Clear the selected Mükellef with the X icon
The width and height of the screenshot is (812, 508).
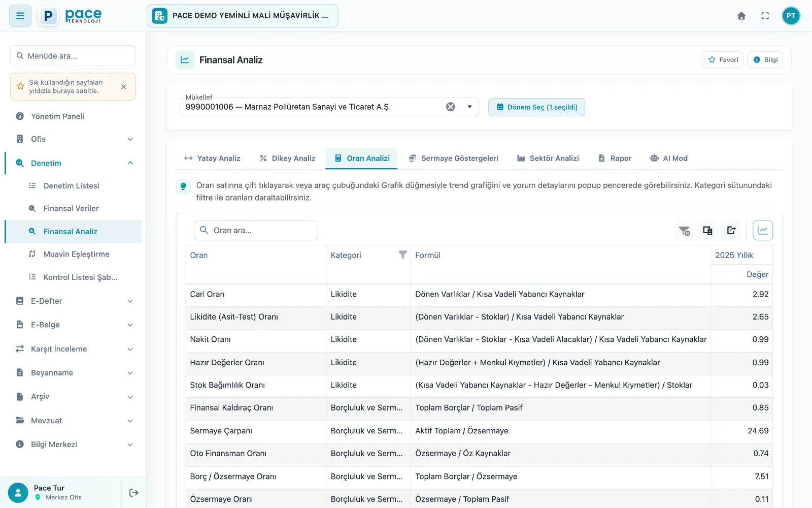(451, 107)
